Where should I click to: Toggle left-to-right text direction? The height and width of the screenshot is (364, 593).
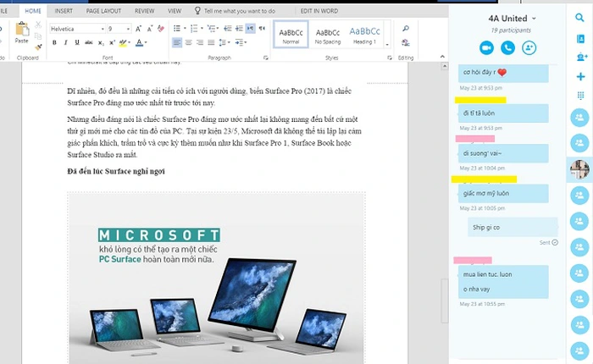coord(251,29)
